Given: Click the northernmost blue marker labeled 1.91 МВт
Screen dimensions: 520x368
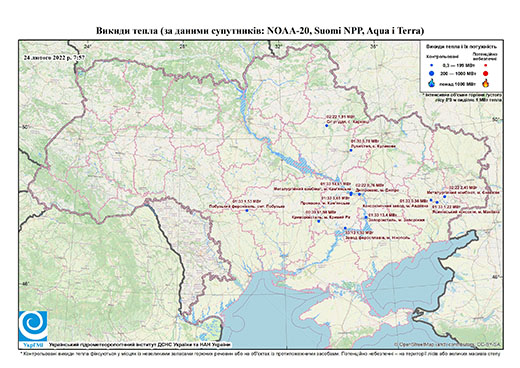Looking at the screenshot, I should (327, 126).
